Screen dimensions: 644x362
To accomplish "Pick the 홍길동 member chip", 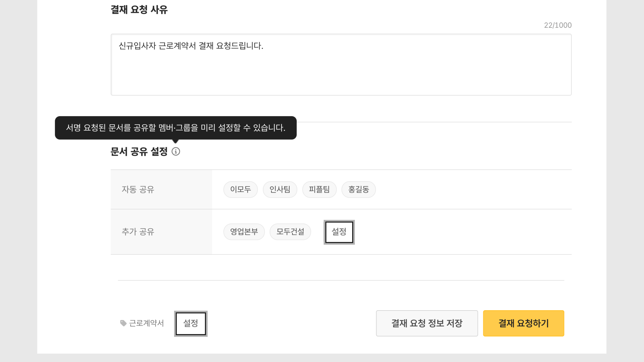I will [x=359, y=189].
